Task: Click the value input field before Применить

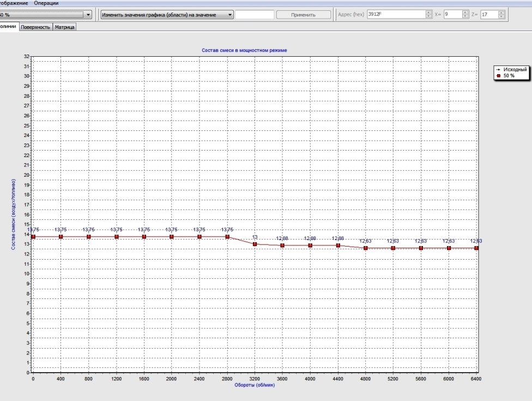Action: [255, 15]
